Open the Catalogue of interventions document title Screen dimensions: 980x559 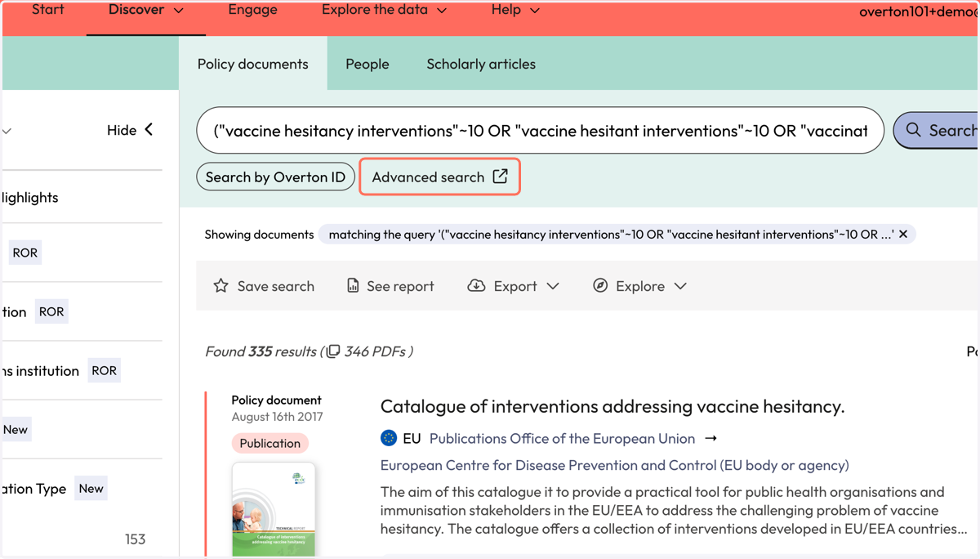[612, 406]
